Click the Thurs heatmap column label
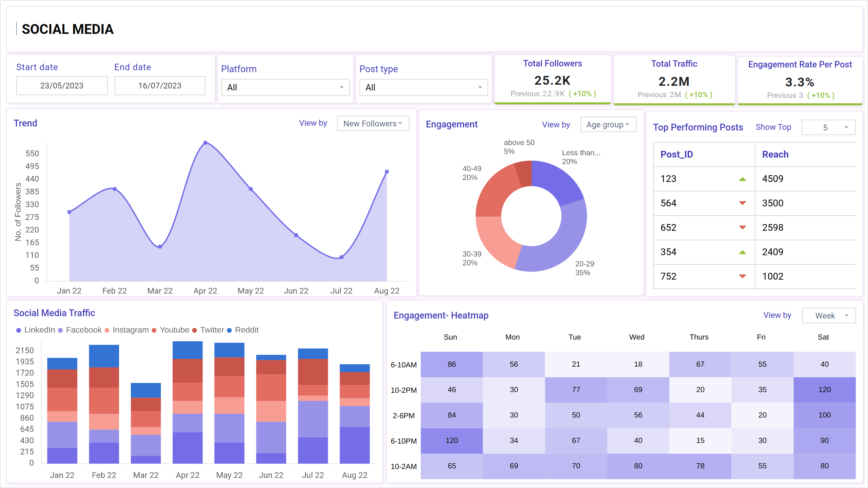The height and width of the screenshot is (488, 868). (699, 337)
